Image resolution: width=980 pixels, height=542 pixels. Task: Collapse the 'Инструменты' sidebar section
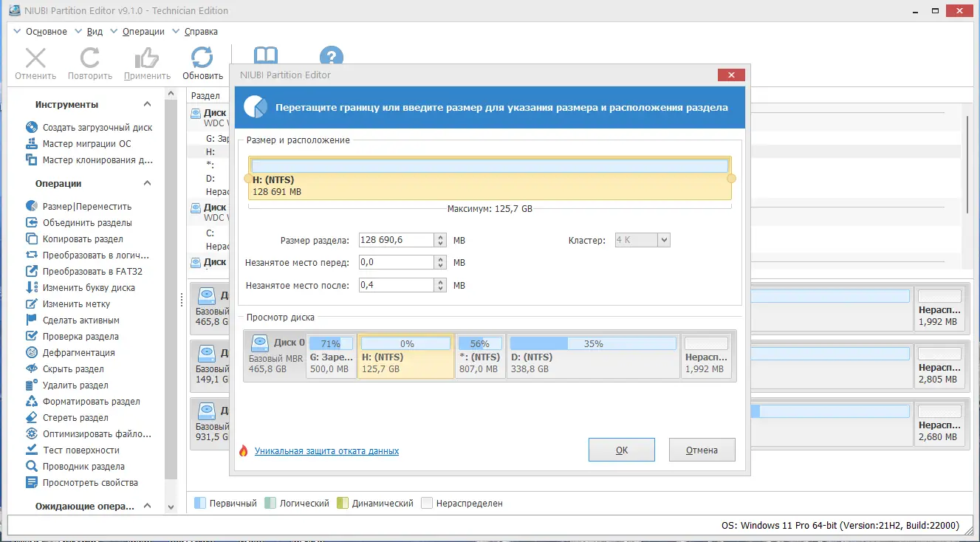pyautogui.click(x=147, y=105)
